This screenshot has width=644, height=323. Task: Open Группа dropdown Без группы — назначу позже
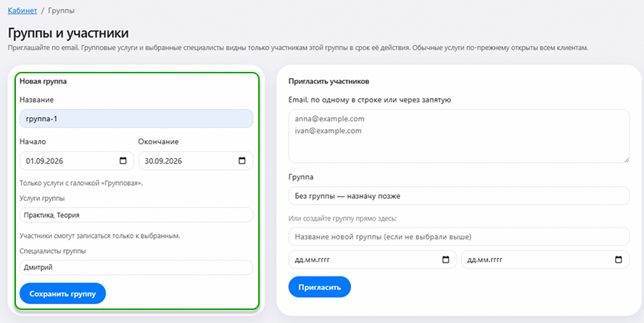pos(459,196)
